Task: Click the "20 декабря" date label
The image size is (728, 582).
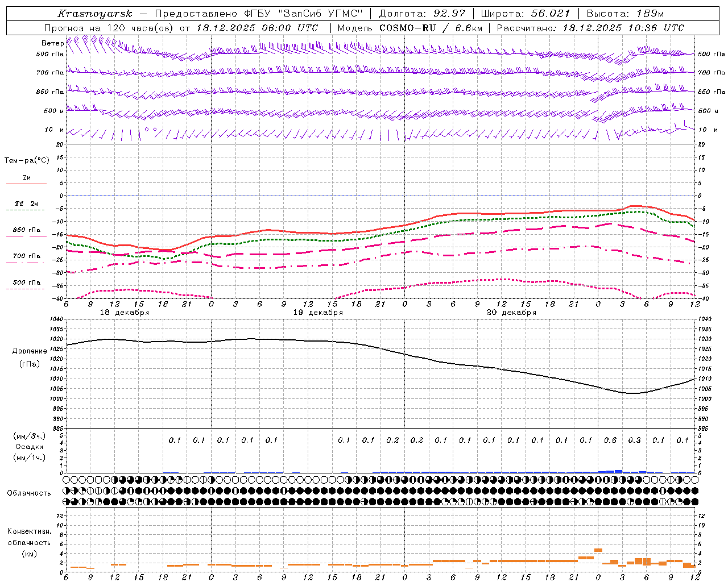Action: [511, 313]
